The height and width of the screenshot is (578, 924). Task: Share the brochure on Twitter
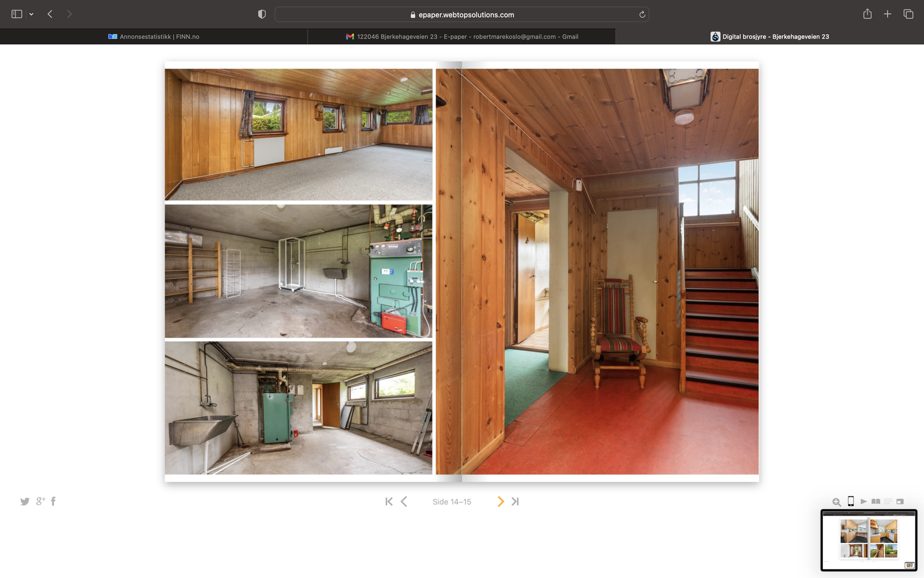(25, 502)
